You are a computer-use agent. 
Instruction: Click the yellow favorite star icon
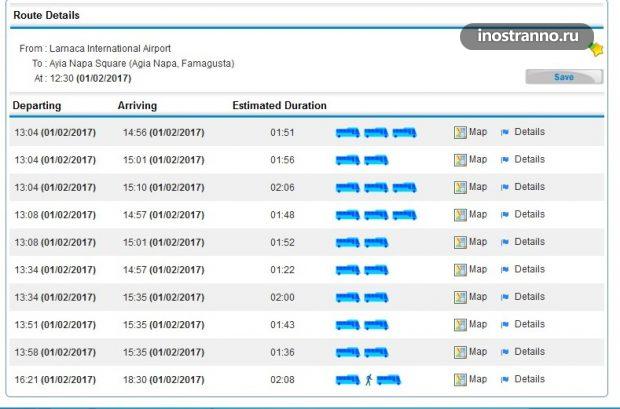tap(597, 49)
